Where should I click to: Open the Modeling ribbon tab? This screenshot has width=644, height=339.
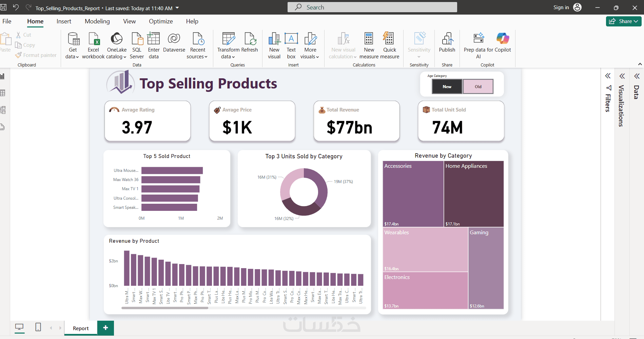point(97,21)
